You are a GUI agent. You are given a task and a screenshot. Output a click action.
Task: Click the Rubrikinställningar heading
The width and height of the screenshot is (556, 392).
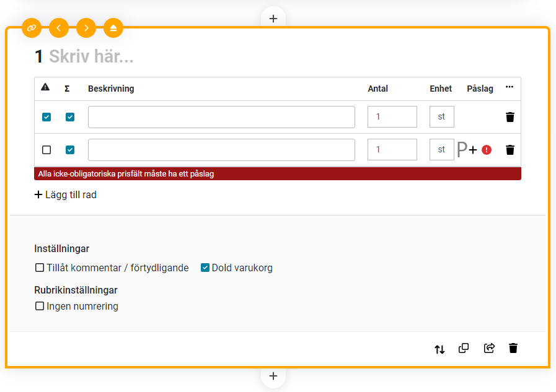point(76,290)
